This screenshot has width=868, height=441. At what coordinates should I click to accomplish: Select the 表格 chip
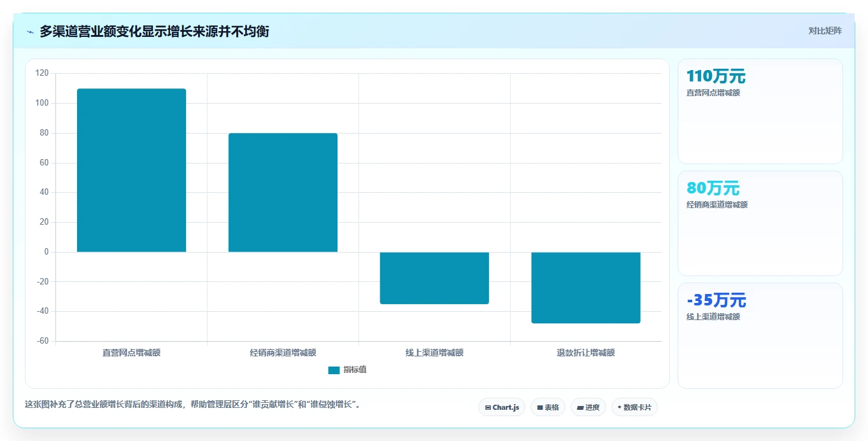(548, 407)
